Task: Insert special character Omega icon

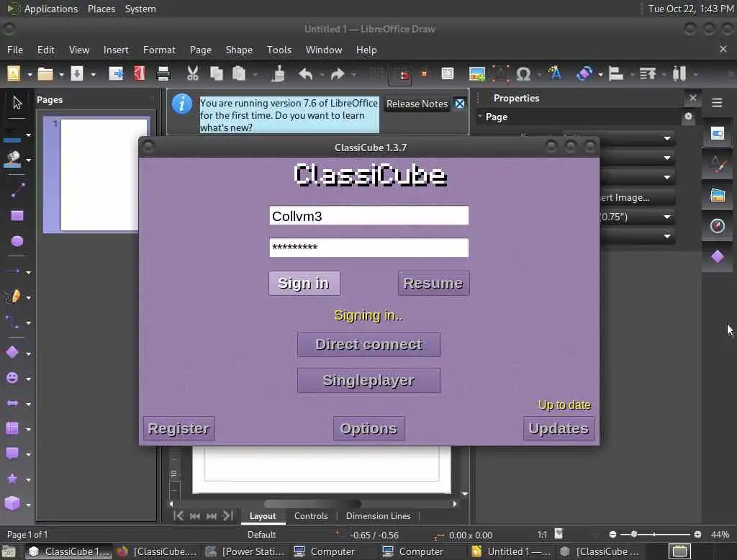Action: [x=523, y=74]
